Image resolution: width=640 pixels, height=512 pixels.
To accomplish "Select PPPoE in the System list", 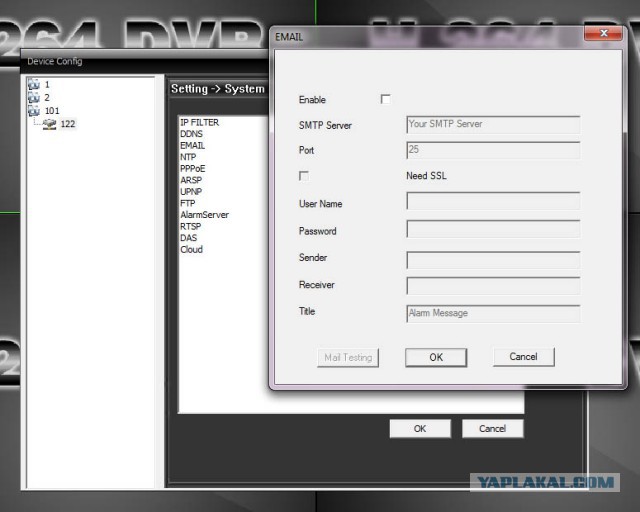I will pyautogui.click(x=193, y=169).
